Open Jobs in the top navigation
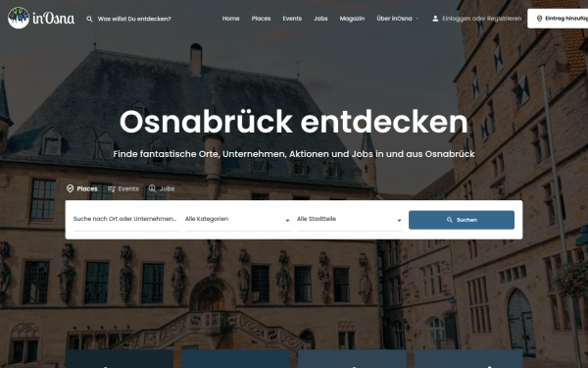The width and height of the screenshot is (588, 368). (x=320, y=19)
